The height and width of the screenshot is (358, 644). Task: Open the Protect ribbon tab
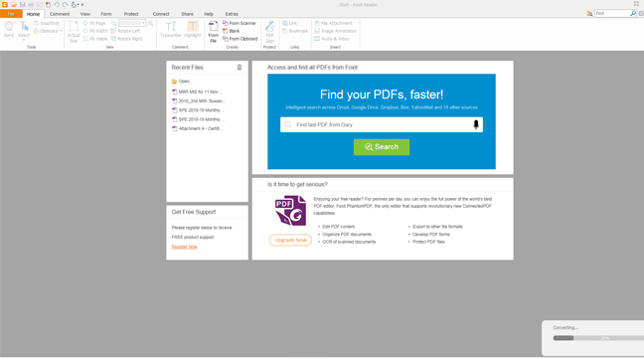click(x=131, y=14)
